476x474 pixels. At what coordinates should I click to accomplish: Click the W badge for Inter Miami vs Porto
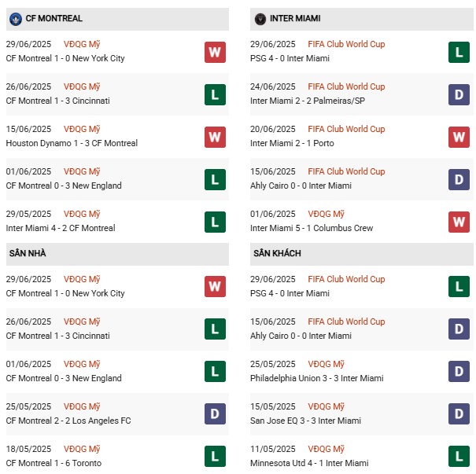pyautogui.click(x=459, y=137)
